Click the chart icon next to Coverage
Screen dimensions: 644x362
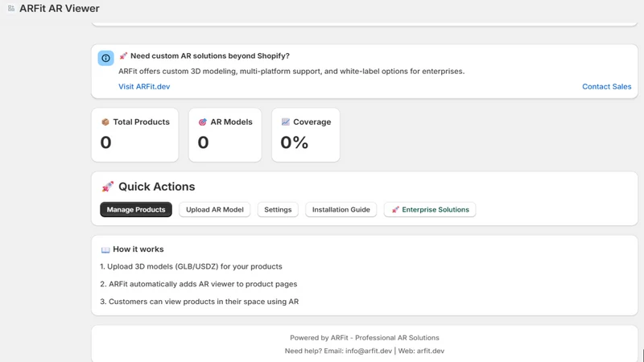(x=286, y=122)
